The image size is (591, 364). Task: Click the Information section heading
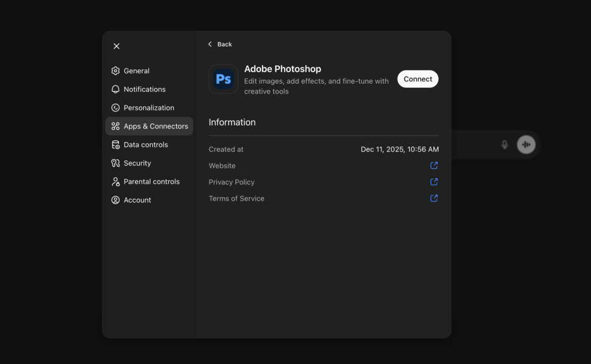pyautogui.click(x=232, y=122)
